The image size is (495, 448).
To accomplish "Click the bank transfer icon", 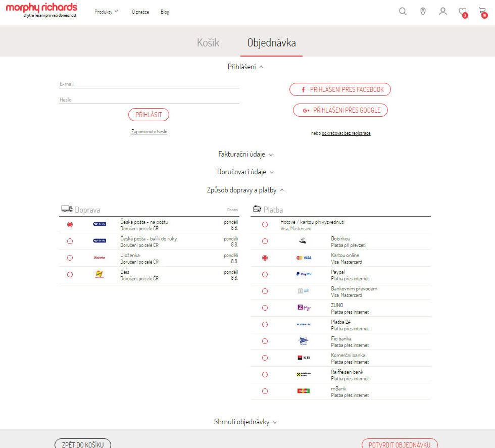I will [303, 291].
